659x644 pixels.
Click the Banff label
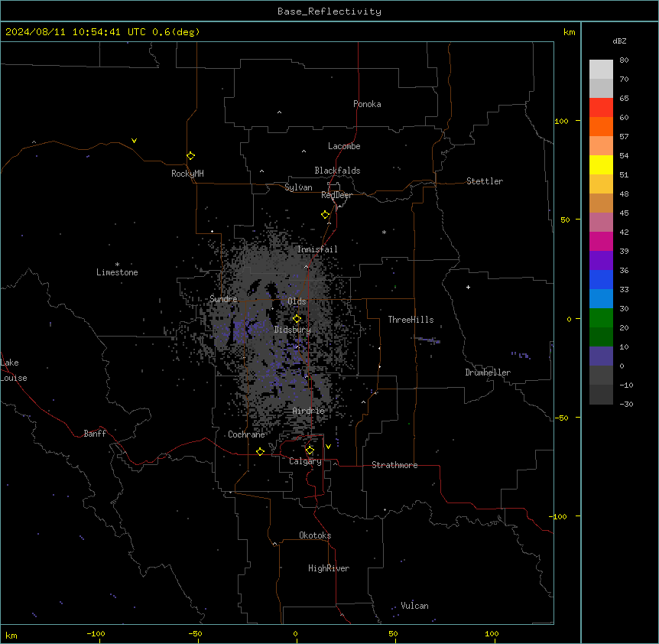(95, 434)
